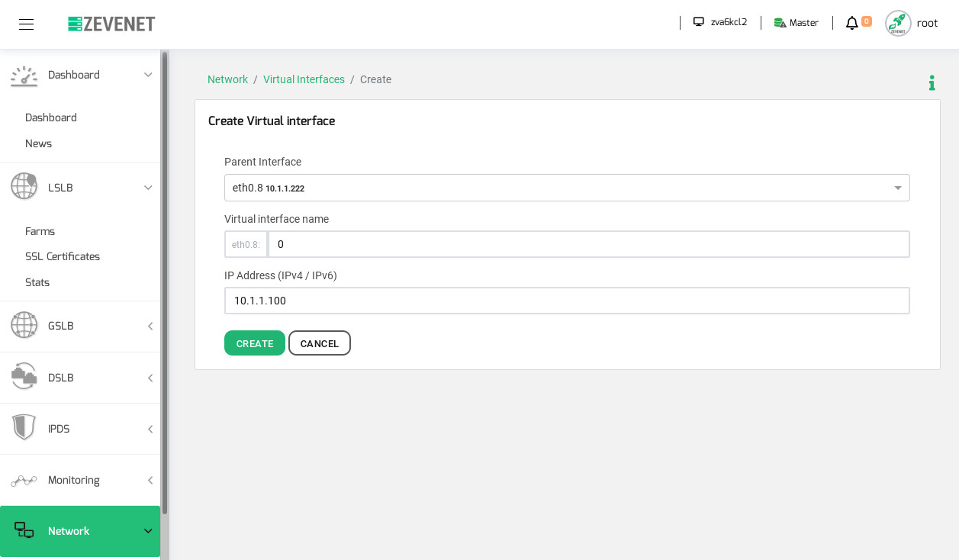Click the zva6kcl2 host monitor icon
This screenshot has width=959, height=560.
tap(698, 22)
